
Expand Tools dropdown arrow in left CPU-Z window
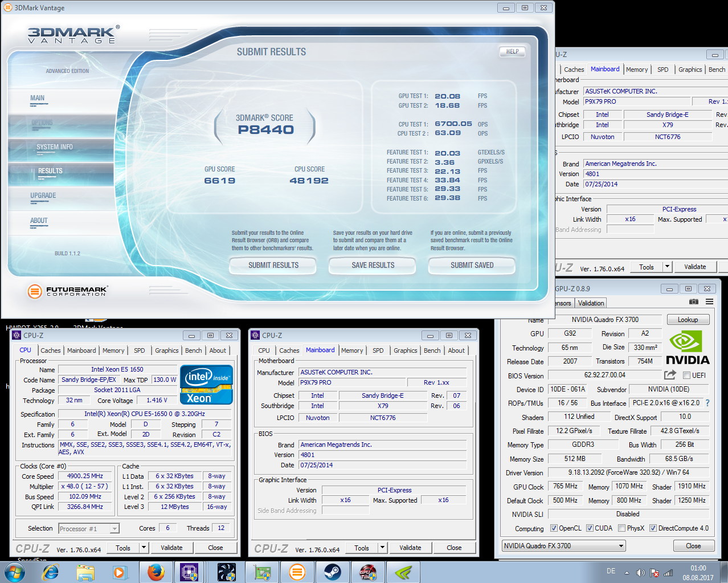(144, 548)
